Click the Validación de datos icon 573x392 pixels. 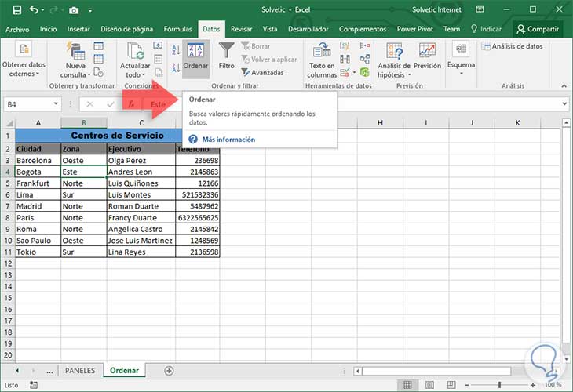[x=345, y=72]
